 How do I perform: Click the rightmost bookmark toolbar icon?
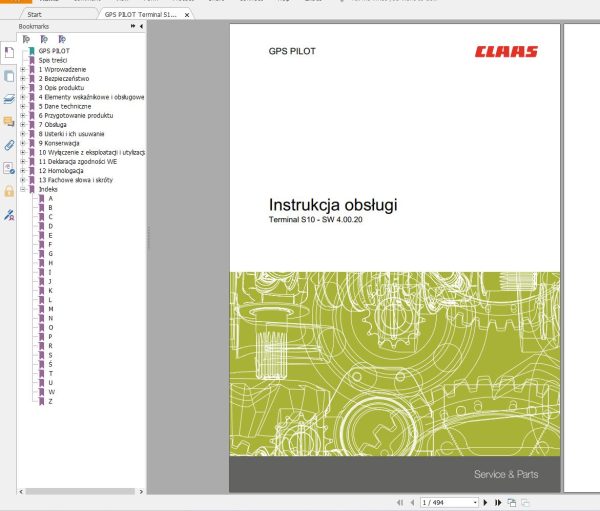[x=62, y=39]
